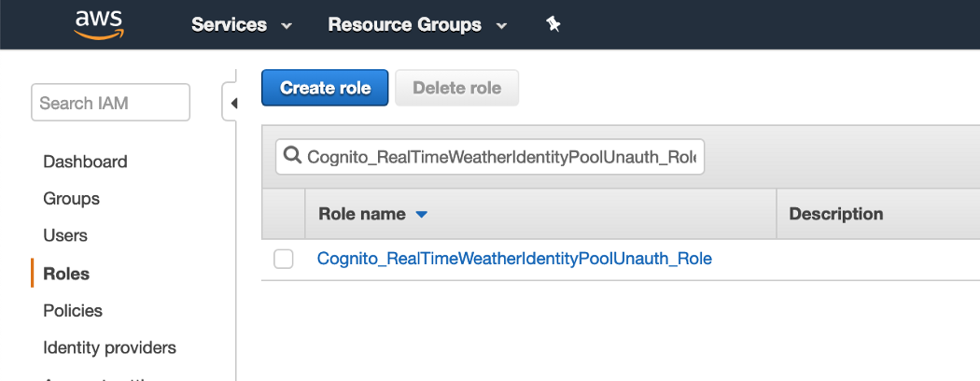Open Identity providers in the sidebar
This screenshot has width=980, height=381.
109,347
